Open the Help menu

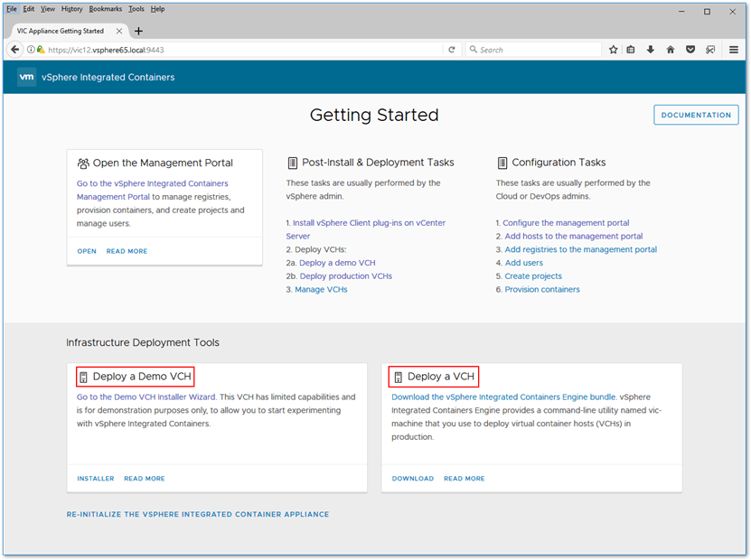click(157, 9)
